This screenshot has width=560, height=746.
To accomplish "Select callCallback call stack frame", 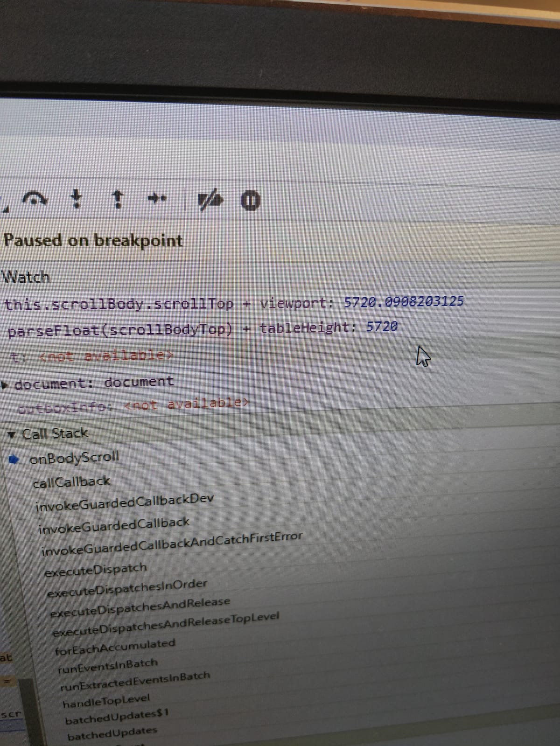I will coord(71,481).
